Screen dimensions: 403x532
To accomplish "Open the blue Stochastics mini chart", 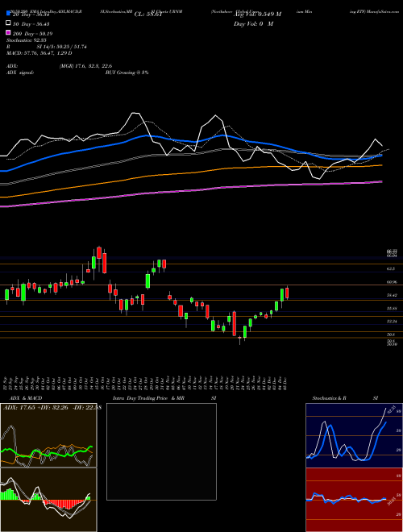I will pyautogui.click(x=354, y=435).
